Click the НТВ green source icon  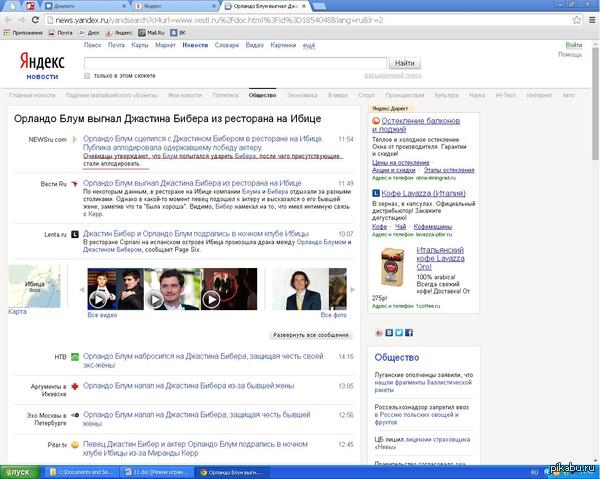75,357
